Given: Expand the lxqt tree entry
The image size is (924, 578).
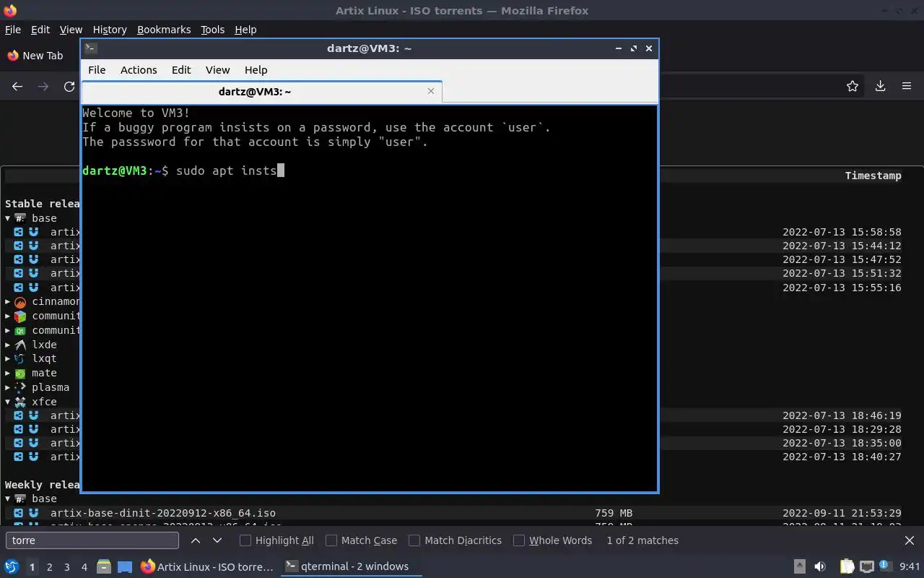Looking at the screenshot, I should point(8,358).
